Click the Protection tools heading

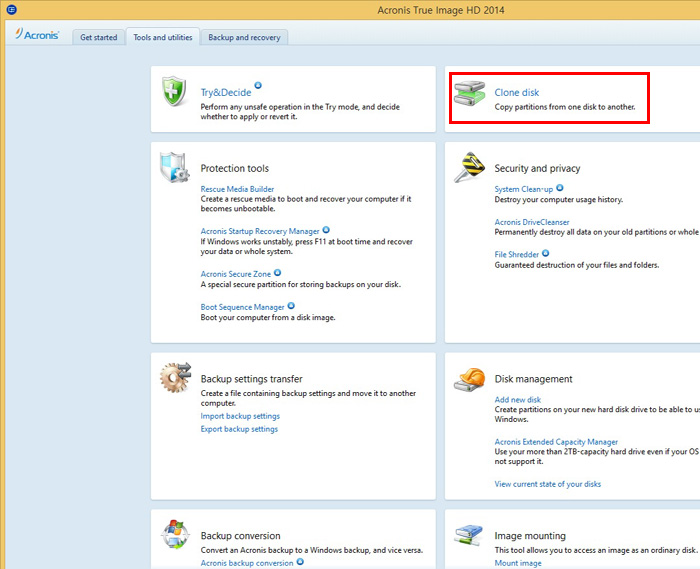tap(235, 168)
